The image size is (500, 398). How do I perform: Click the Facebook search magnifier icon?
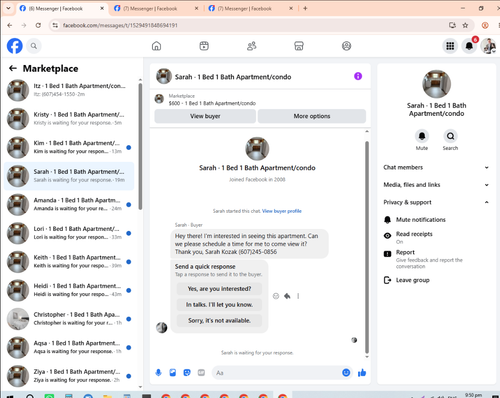(34, 46)
